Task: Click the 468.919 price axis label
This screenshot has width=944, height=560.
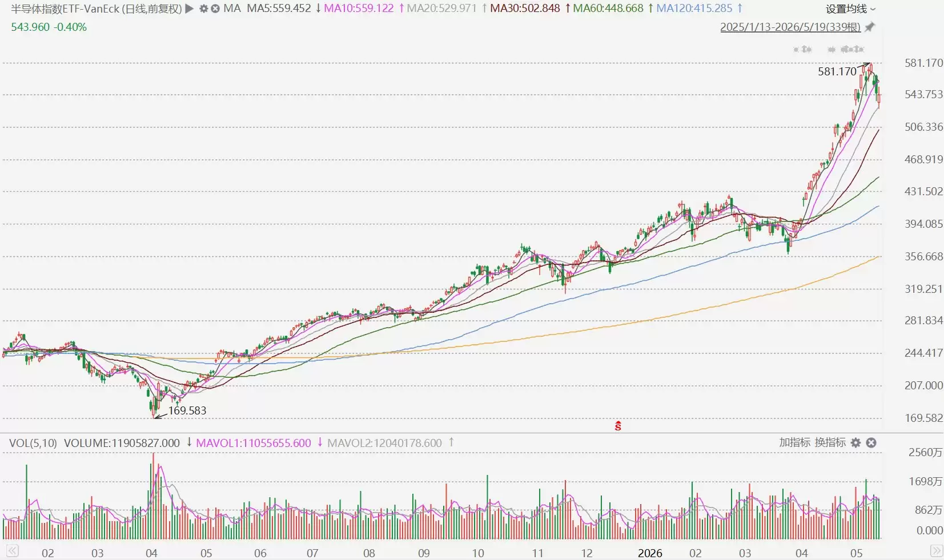Action: click(x=923, y=159)
